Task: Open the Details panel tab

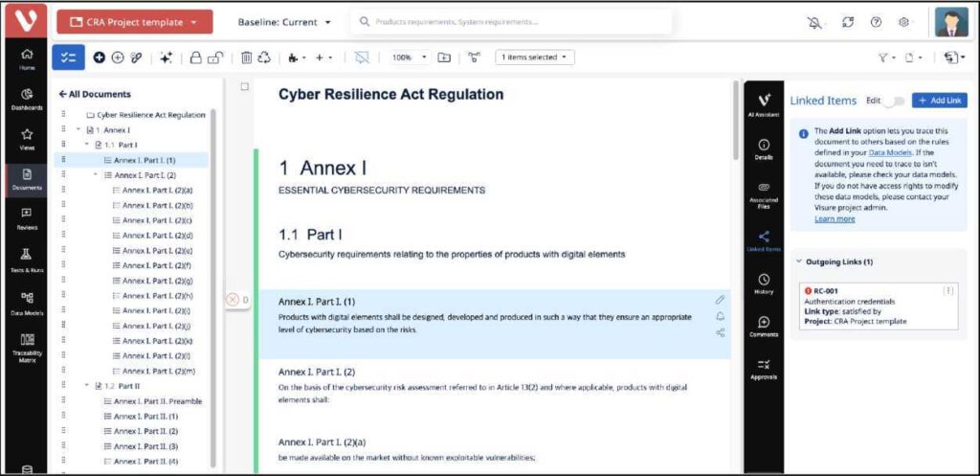Action: pyautogui.click(x=763, y=149)
